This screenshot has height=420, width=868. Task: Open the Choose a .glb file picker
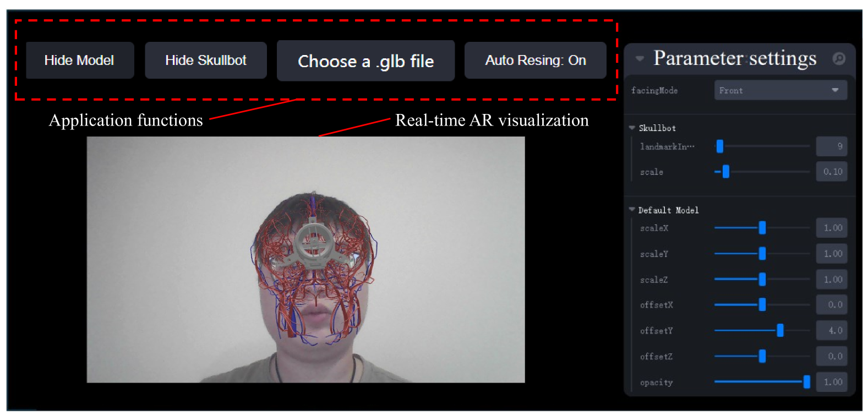point(365,61)
